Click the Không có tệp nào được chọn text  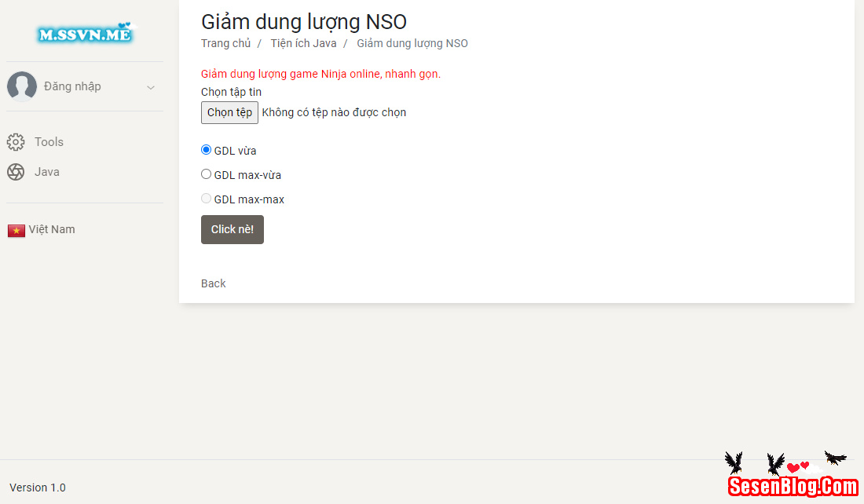(x=334, y=112)
